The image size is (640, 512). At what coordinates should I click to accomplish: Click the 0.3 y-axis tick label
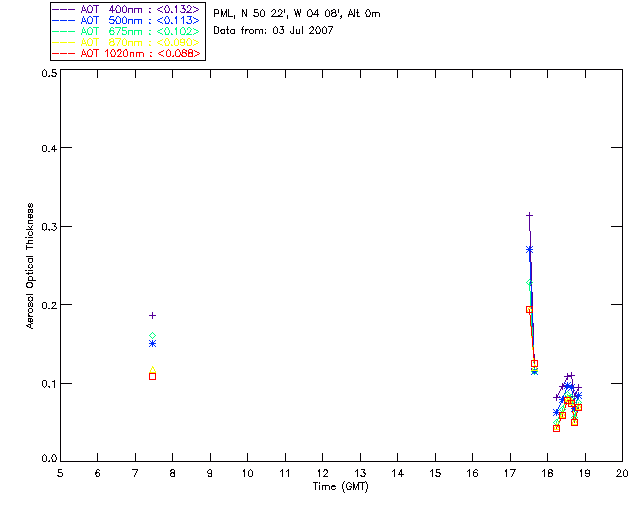pyautogui.click(x=49, y=227)
